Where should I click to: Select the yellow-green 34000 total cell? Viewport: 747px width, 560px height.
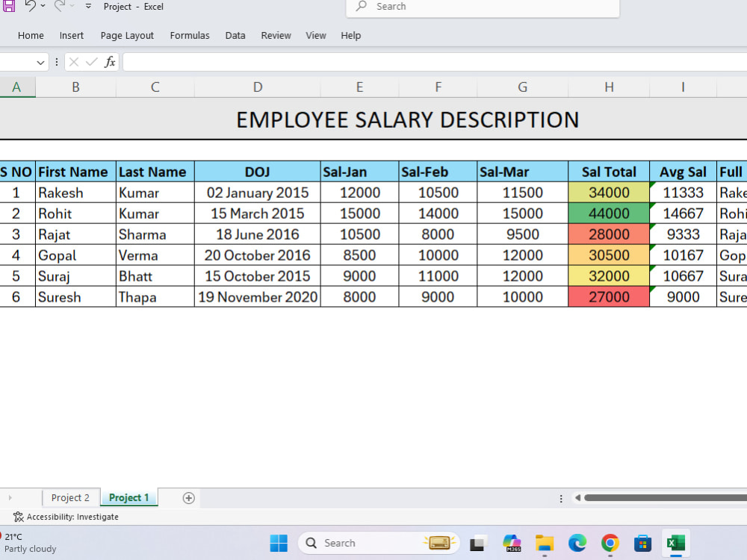point(609,193)
